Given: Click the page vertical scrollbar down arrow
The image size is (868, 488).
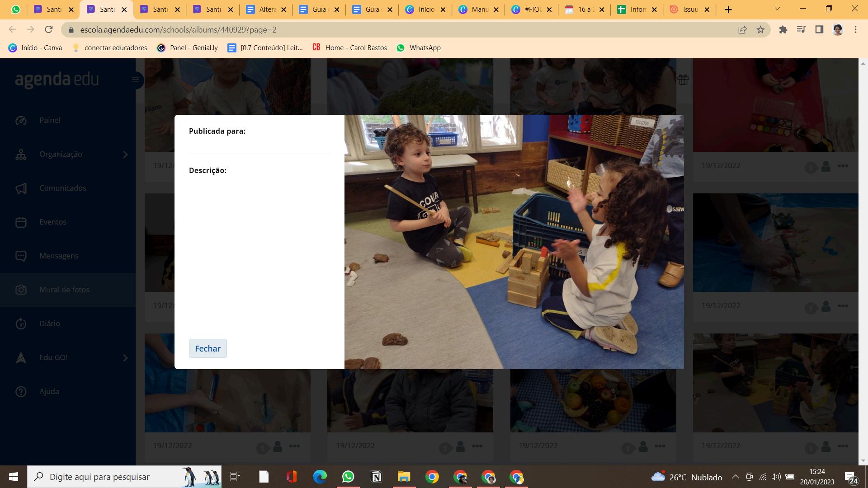Looking at the screenshot, I should pyautogui.click(x=863, y=460).
